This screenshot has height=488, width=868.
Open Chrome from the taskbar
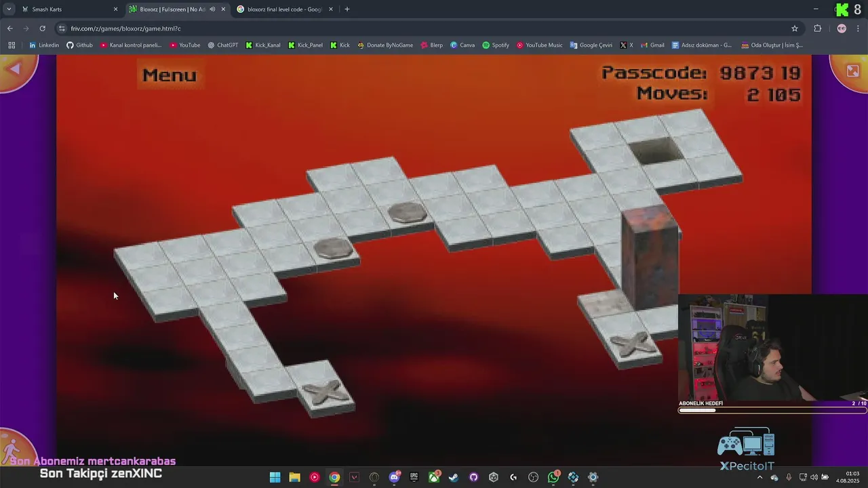[334, 477]
